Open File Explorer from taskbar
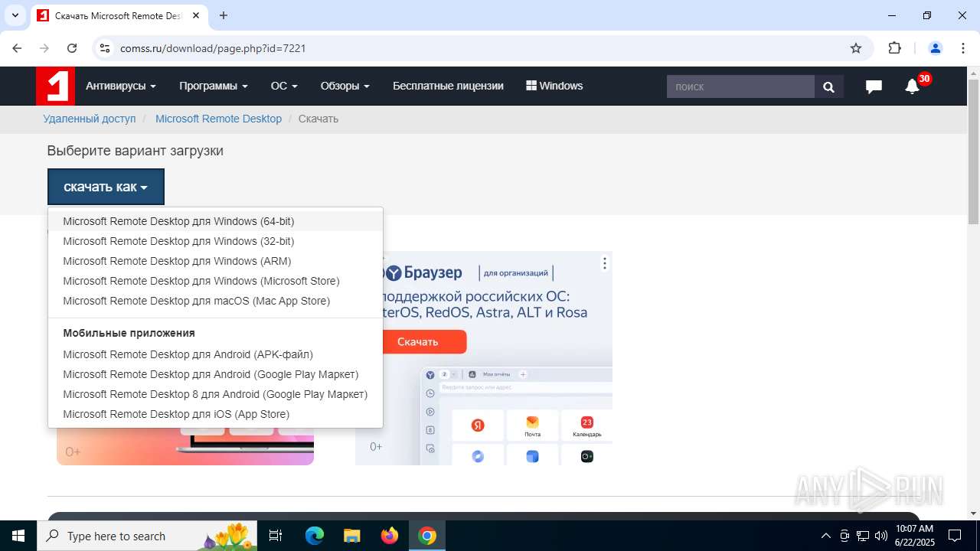This screenshot has width=980, height=551. pyautogui.click(x=351, y=536)
